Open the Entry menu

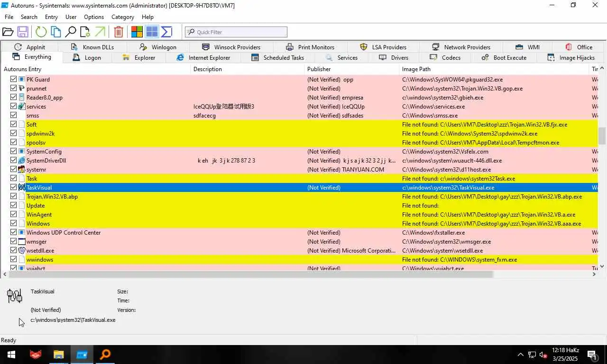(x=51, y=17)
